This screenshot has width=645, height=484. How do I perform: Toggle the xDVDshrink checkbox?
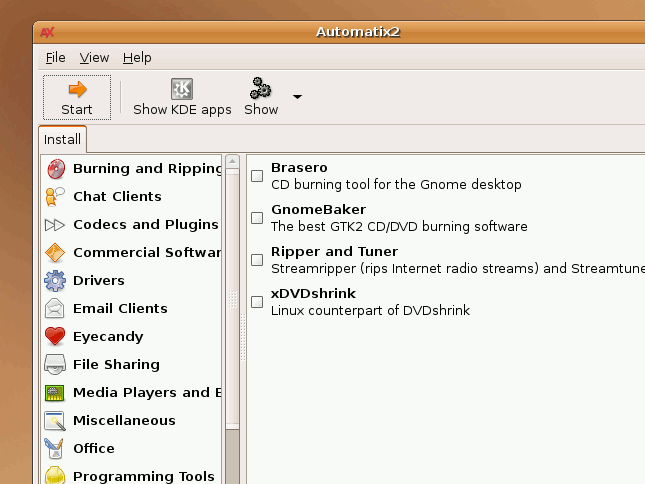click(x=257, y=301)
